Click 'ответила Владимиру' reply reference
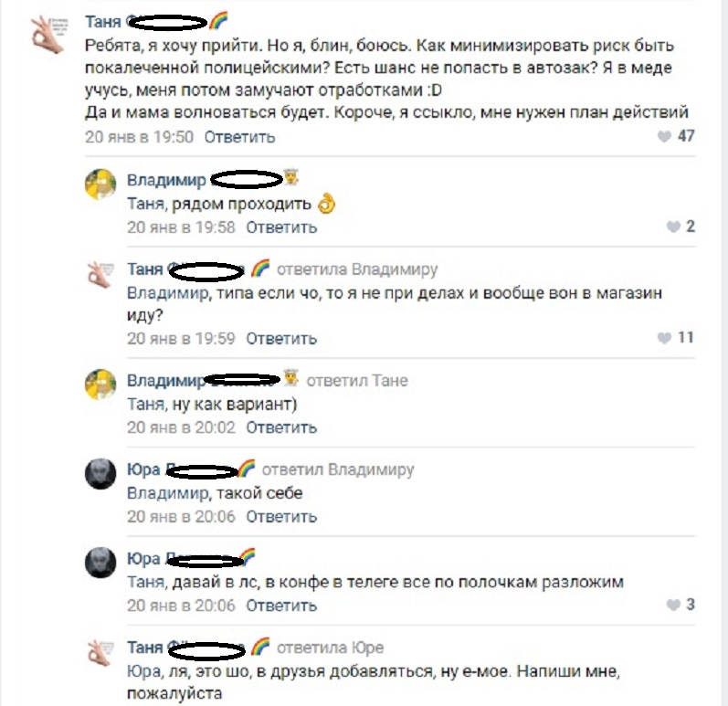 [357, 269]
